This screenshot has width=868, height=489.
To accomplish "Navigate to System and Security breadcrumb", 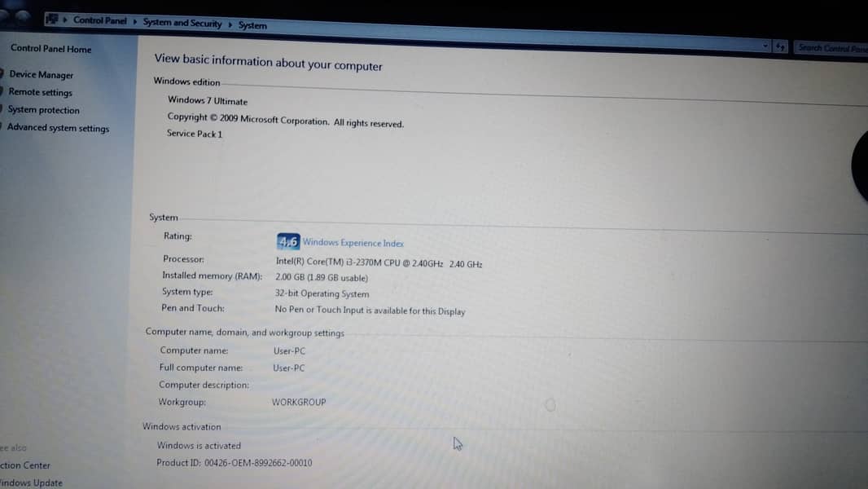I will click(182, 23).
